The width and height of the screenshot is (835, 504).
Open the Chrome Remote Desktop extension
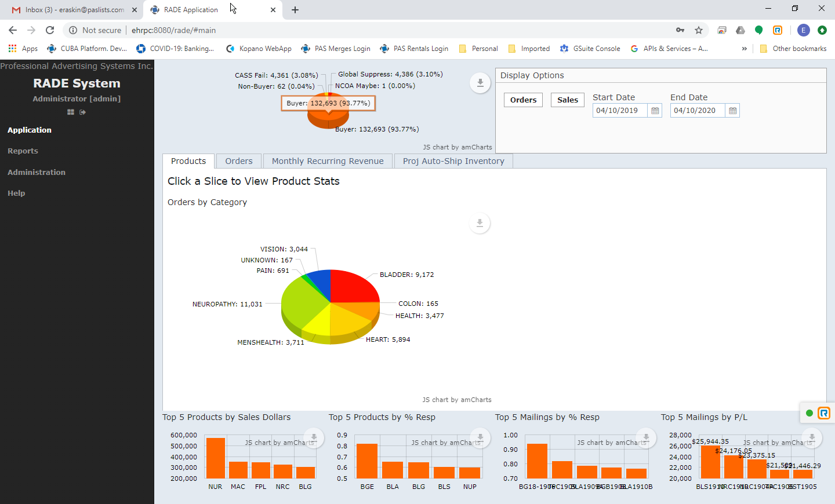point(722,30)
